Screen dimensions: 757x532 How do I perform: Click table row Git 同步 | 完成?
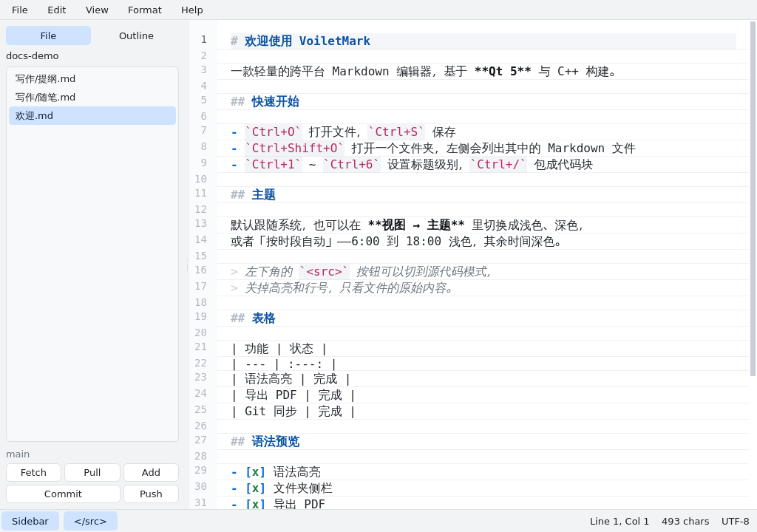293,412
